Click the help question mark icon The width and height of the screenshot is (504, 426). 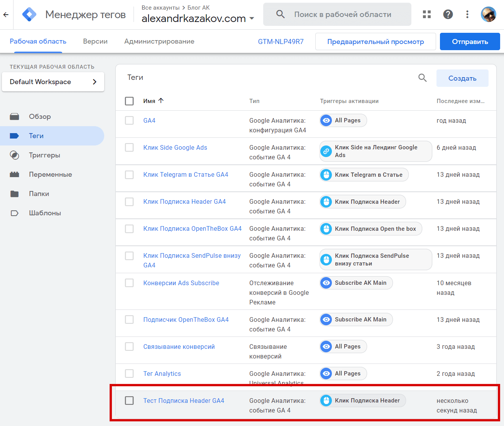click(448, 14)
